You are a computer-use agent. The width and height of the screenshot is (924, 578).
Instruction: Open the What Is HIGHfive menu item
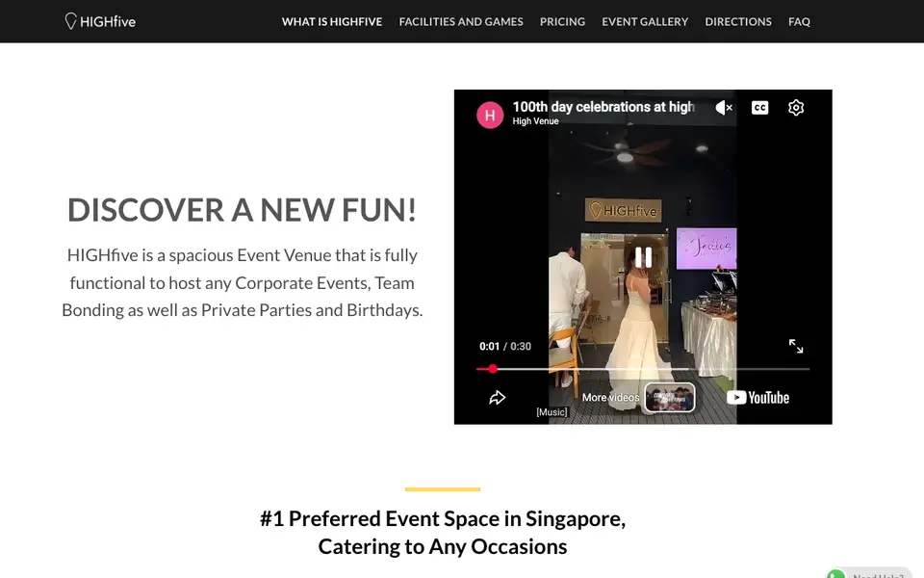point(332,22)
